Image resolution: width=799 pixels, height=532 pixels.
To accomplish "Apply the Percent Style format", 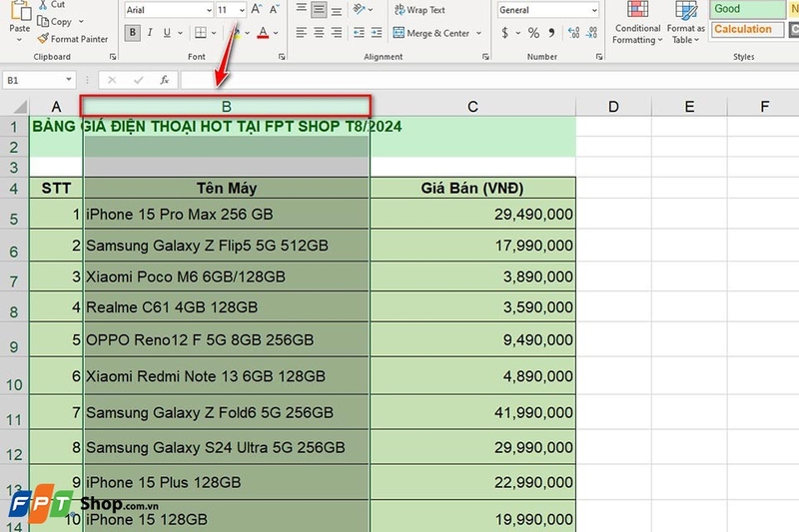I will 533,33.
